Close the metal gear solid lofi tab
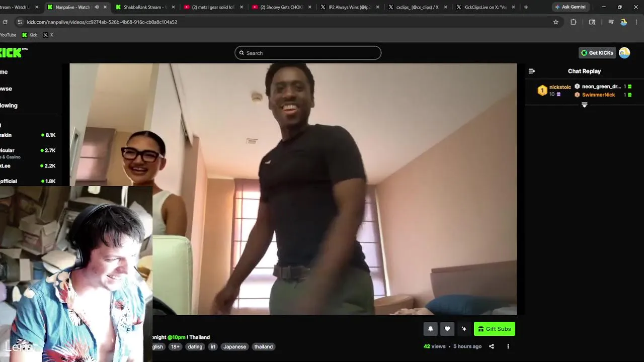 pyautogui.click(x=242, y=7)
